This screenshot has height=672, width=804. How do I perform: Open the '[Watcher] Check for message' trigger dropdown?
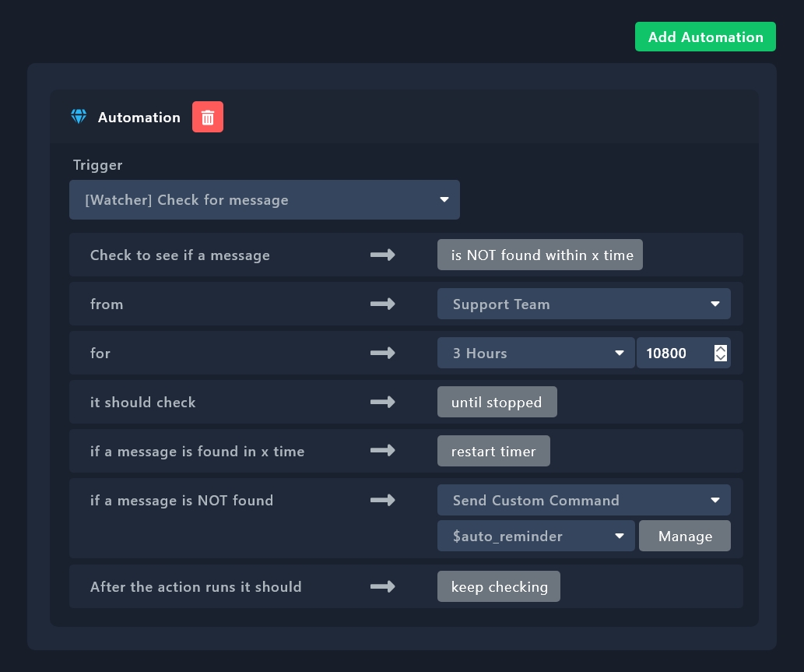(x=265, y=200)
